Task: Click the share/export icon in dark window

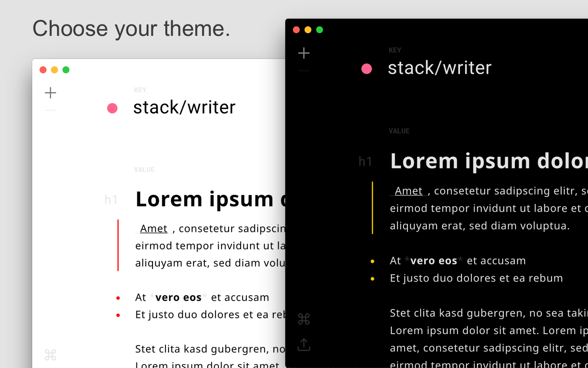Action: click(304, 345)
